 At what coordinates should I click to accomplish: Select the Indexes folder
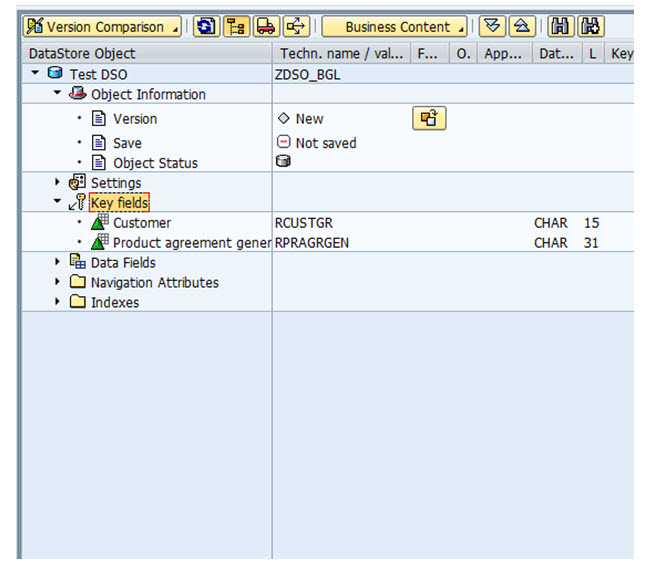(x=114, y=303)
